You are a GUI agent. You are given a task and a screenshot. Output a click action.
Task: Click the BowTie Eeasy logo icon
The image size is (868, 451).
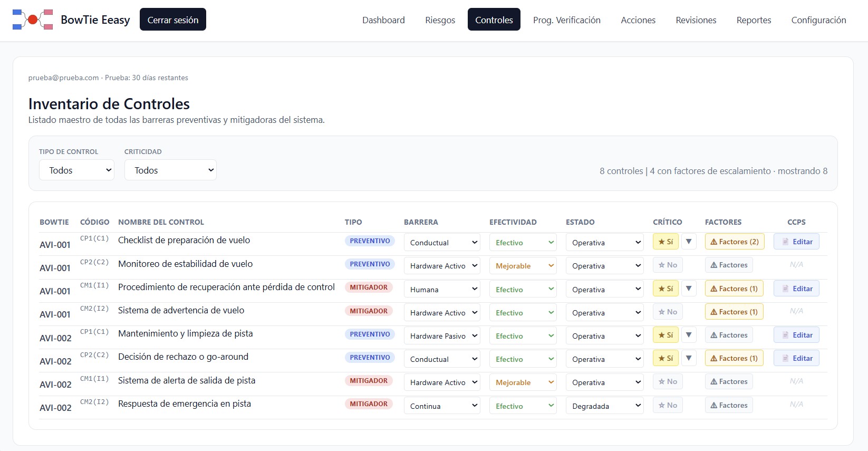click(x=33, y=20)
